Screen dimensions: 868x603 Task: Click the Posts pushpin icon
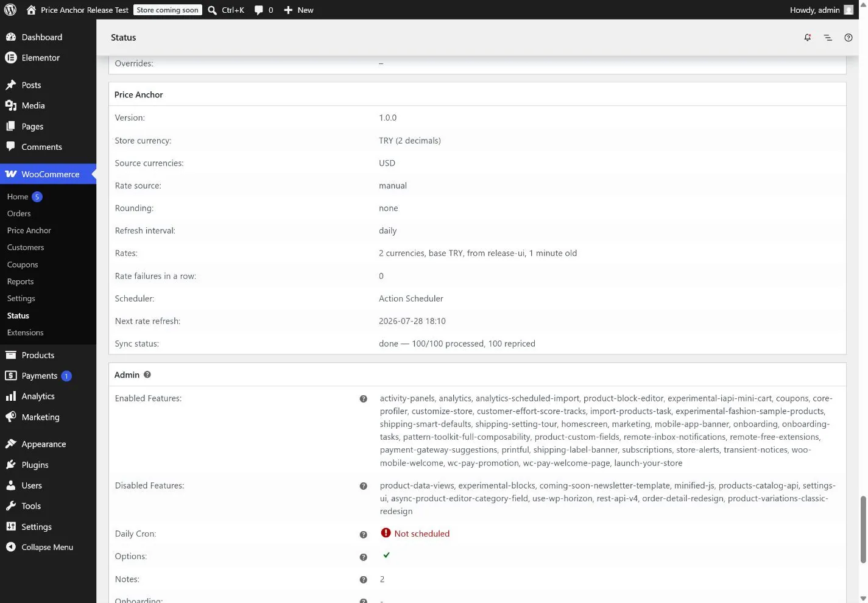click(x=10, y=85)
